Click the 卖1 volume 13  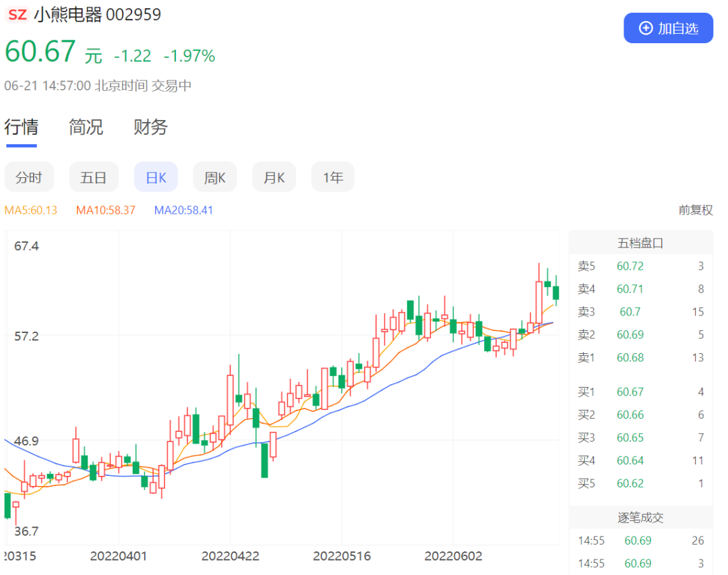pyautogui.click(x=698, y=358)
